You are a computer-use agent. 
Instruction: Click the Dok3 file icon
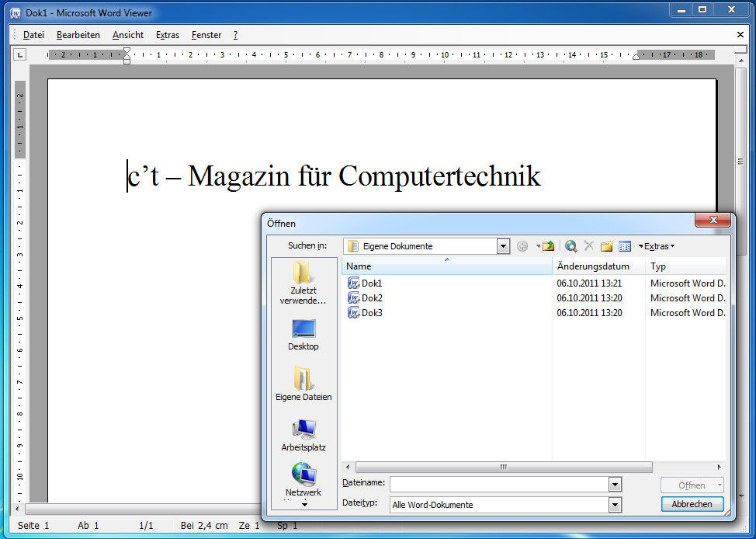tap(353, 313)
